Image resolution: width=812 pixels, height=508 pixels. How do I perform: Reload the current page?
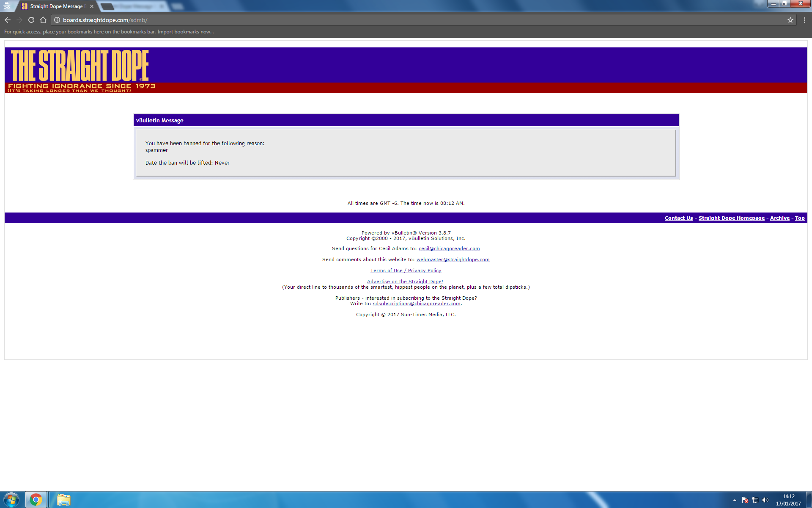coord(31,19)
